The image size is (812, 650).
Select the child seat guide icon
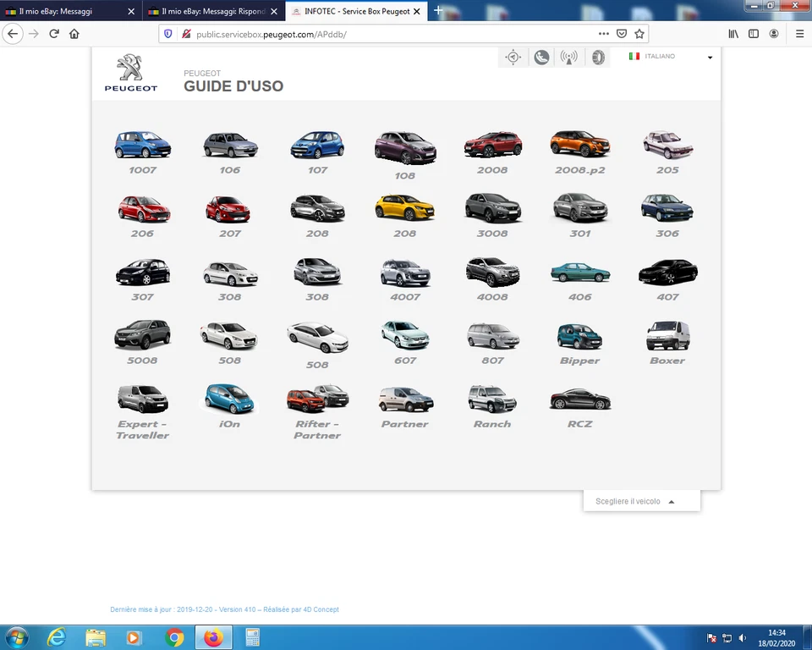coord(541,57)
